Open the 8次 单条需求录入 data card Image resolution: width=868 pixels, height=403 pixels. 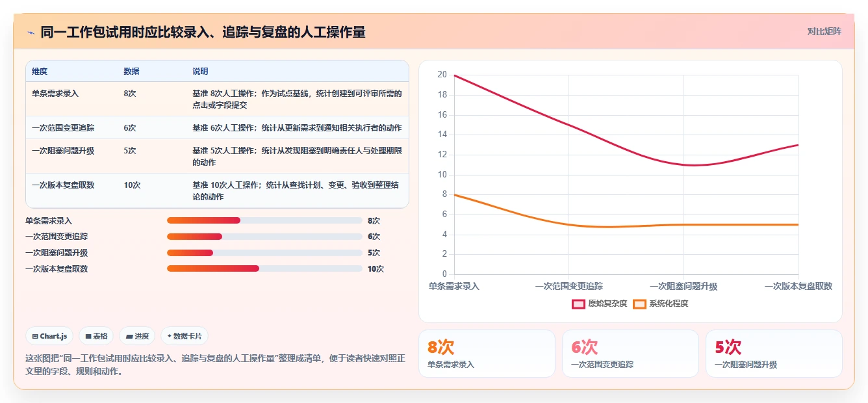[487, 354]
